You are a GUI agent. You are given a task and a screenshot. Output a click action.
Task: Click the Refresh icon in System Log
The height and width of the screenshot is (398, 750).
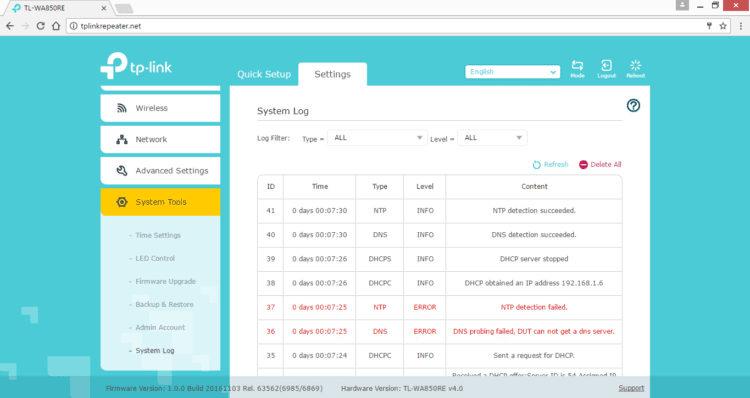click(x=537, y=165)
